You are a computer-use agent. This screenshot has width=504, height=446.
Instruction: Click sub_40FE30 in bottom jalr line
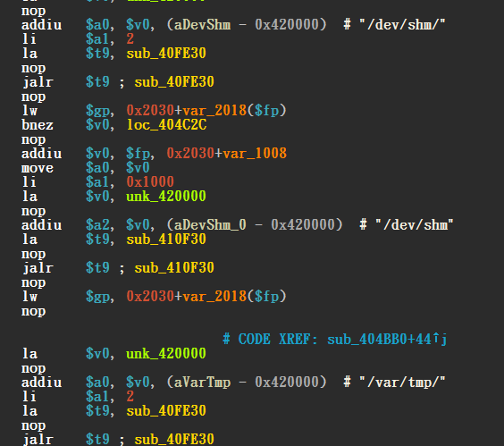point(174,439)
